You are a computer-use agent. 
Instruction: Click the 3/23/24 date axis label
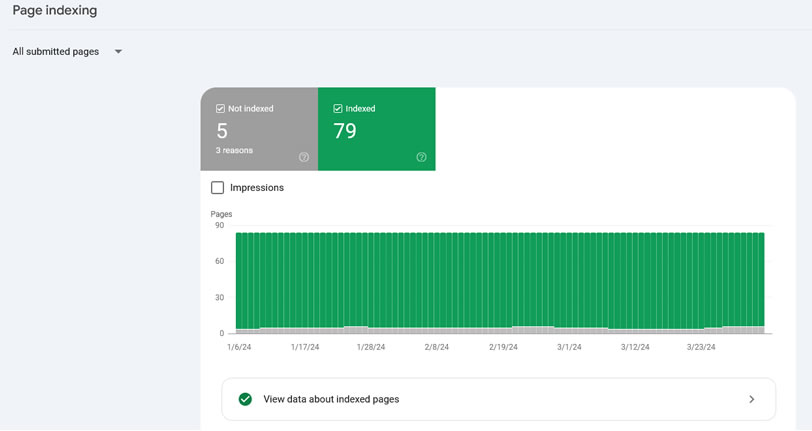701,347
